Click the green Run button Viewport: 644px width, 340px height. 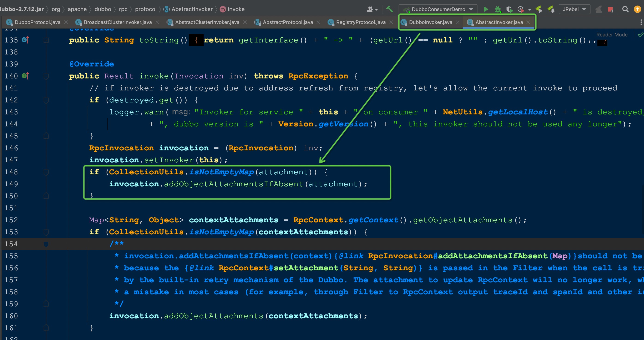(486, 9)
